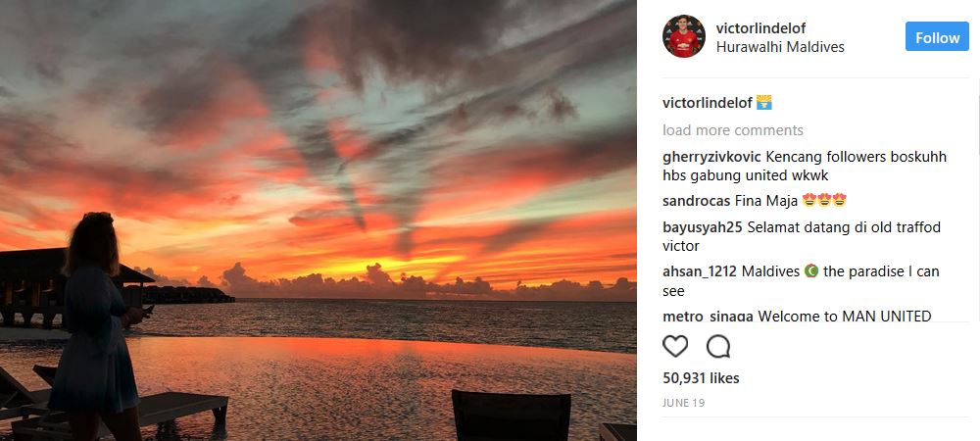The width and height of the screenshot is (980, 441).
Task: Click the sunset photo
Action: pyautogui.click(x=318, y=220)
